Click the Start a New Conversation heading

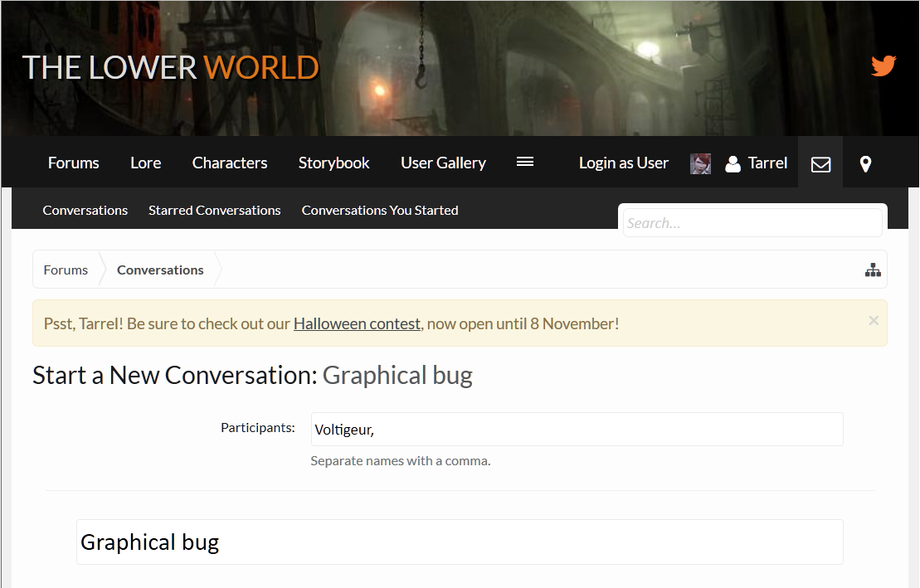[252, 376]
